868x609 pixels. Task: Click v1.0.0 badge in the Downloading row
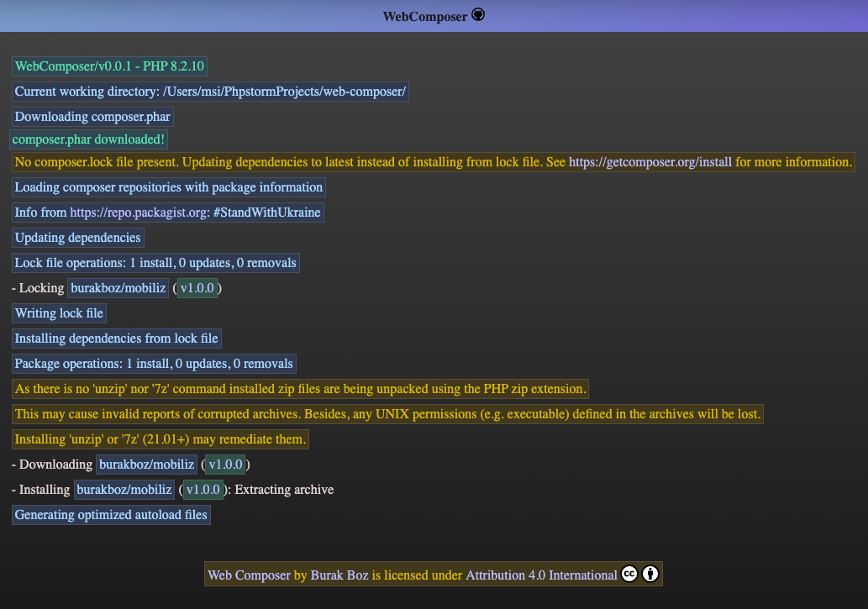[x=225, y=465]
